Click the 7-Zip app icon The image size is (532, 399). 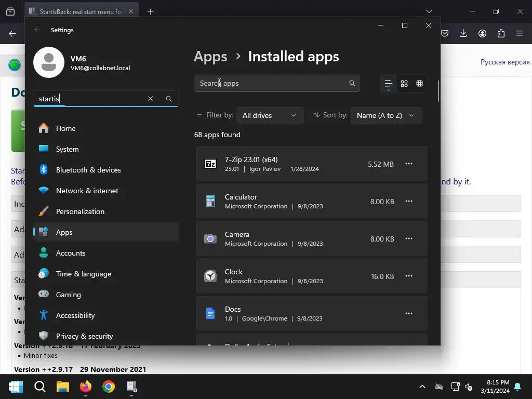210,164
